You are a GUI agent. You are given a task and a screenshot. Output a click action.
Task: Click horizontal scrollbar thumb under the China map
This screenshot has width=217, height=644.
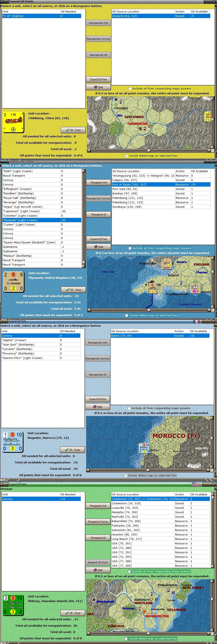[149, 151]
